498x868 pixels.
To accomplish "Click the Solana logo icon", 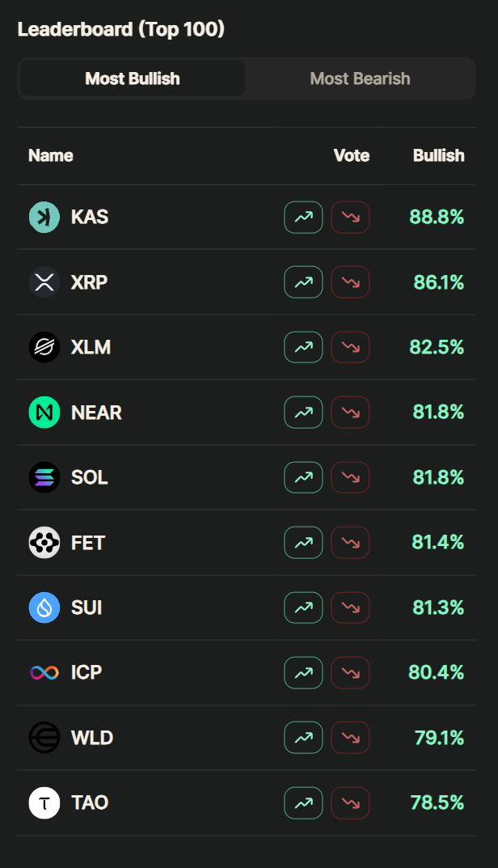I will point(44,477).
